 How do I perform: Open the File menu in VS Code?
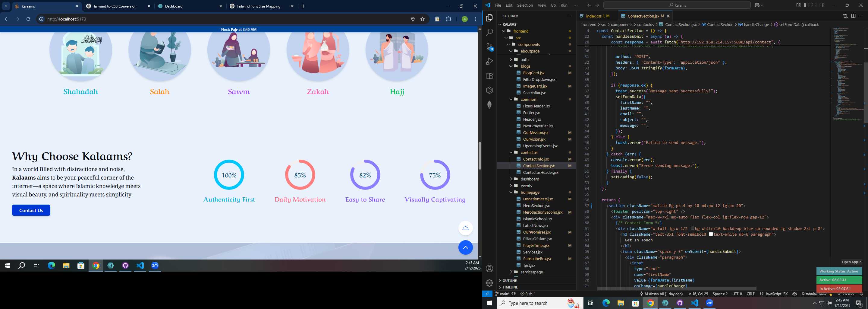click(498, 5)
